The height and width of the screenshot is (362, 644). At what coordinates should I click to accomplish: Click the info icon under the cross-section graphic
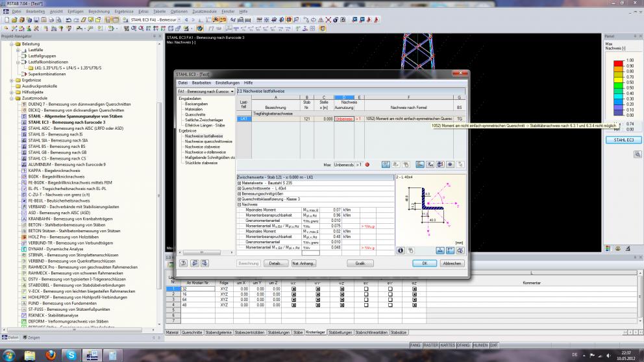(401, 250)
